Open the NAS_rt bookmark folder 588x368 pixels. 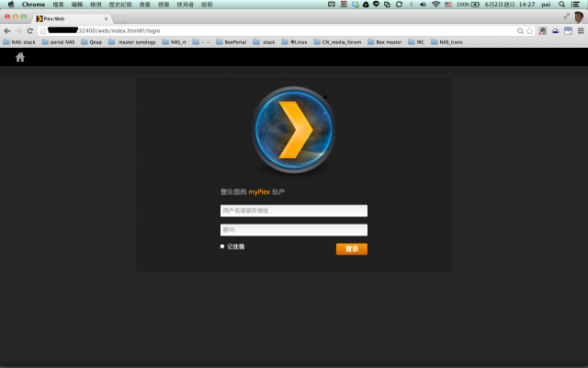(174, 42)
